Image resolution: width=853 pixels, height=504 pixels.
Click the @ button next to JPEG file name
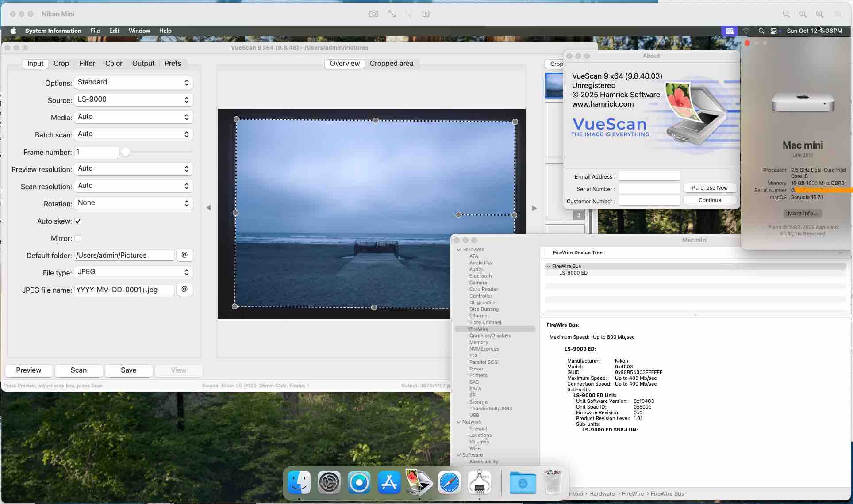tap(184, 290)
